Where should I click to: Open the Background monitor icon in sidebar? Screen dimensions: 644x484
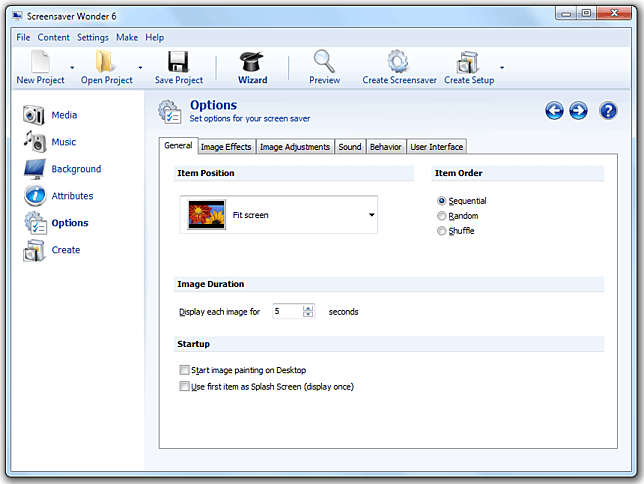coord(34,169)
